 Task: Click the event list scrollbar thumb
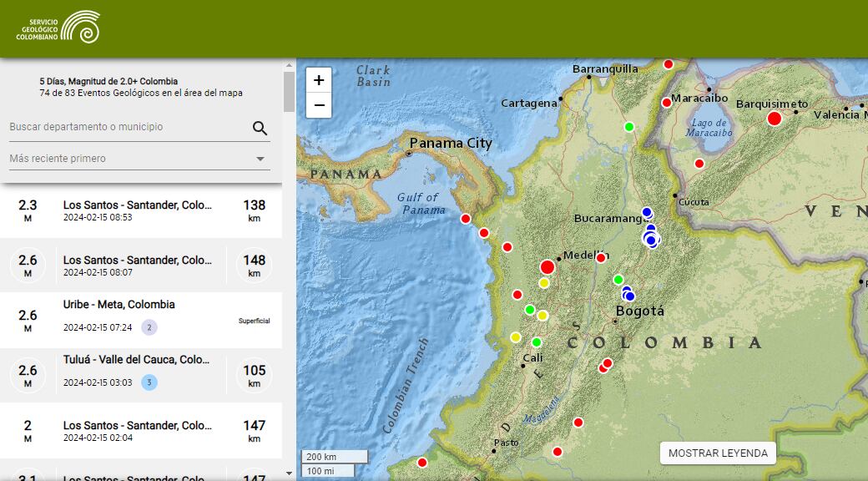coord(289,92)
